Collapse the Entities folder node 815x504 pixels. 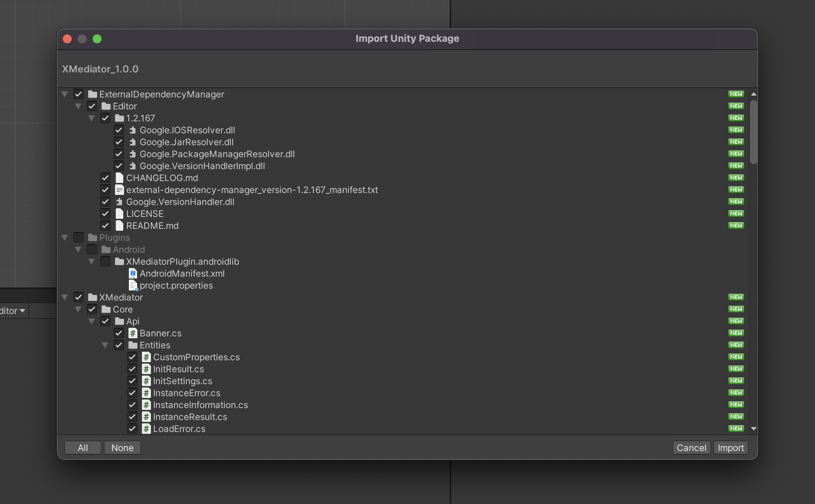point(105,345)
